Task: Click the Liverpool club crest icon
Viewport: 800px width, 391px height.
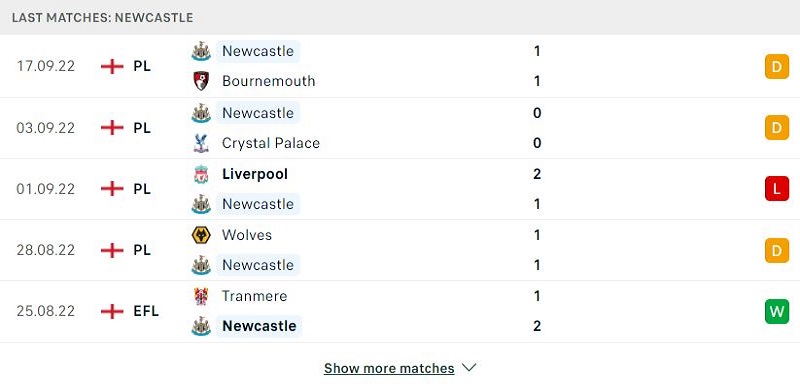Action: click(x=201, y=174)
